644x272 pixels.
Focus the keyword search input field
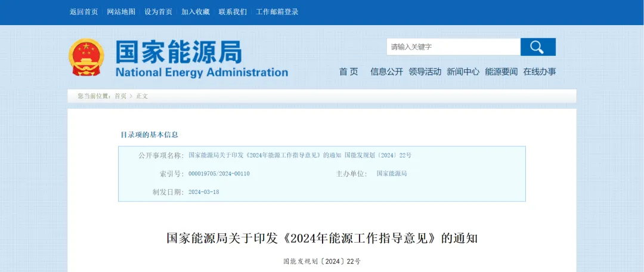453,47
